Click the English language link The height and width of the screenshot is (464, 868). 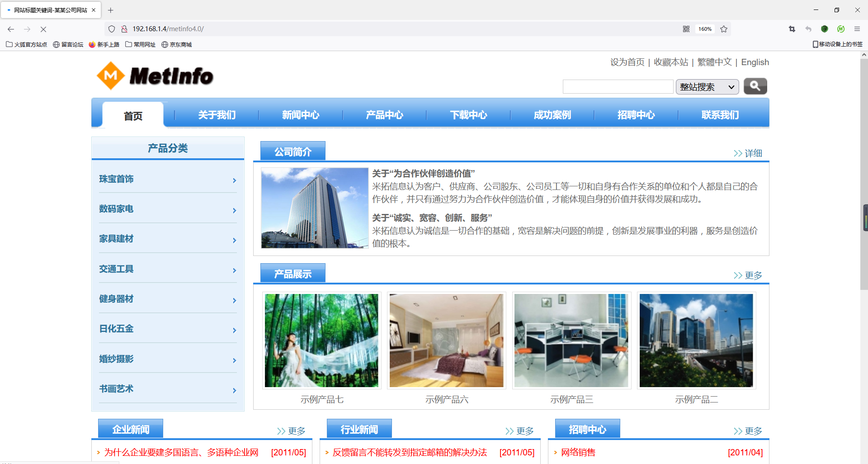(x=755, y=62)
